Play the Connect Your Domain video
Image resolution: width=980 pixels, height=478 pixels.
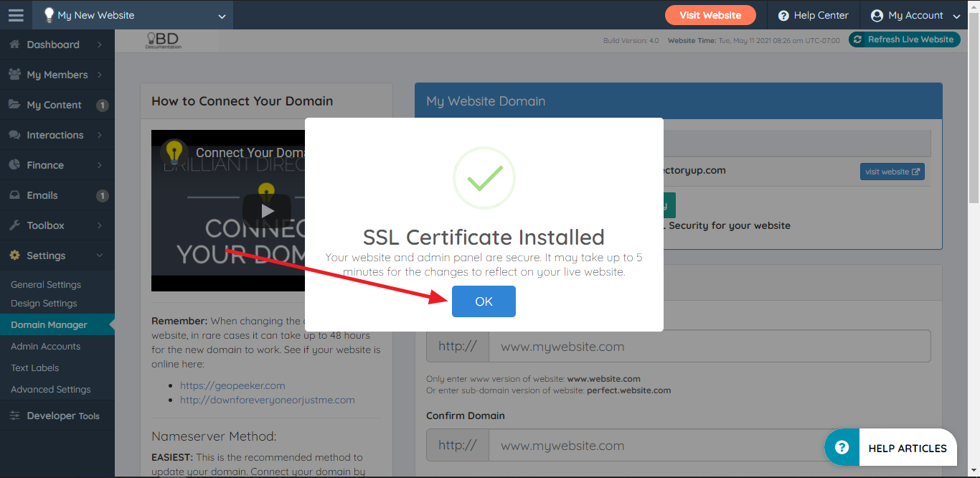tap(266, 210)
